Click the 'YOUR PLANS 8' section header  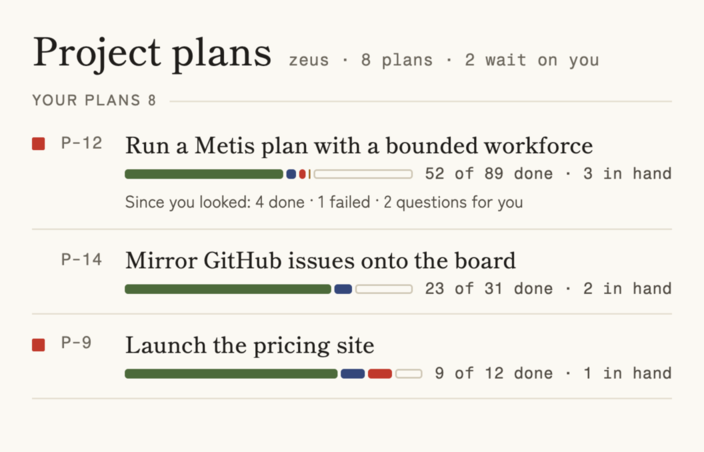coord(94,100)
